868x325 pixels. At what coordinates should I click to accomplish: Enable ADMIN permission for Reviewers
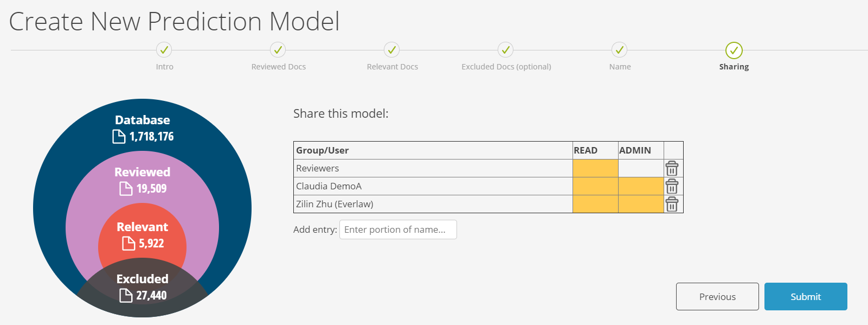pos(641,168)
